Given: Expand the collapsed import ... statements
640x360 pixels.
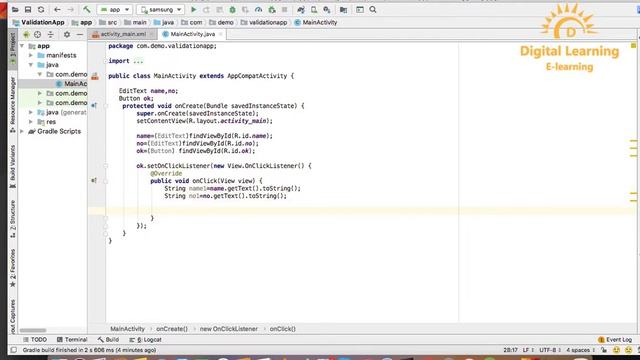Looking at the screenshot, I should (x=138, y=61).
